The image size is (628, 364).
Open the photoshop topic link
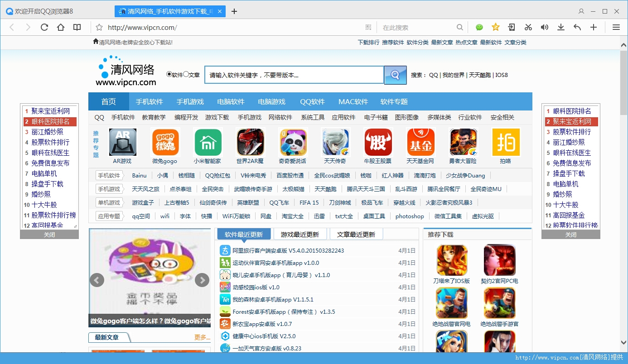(x=410, y=216)
